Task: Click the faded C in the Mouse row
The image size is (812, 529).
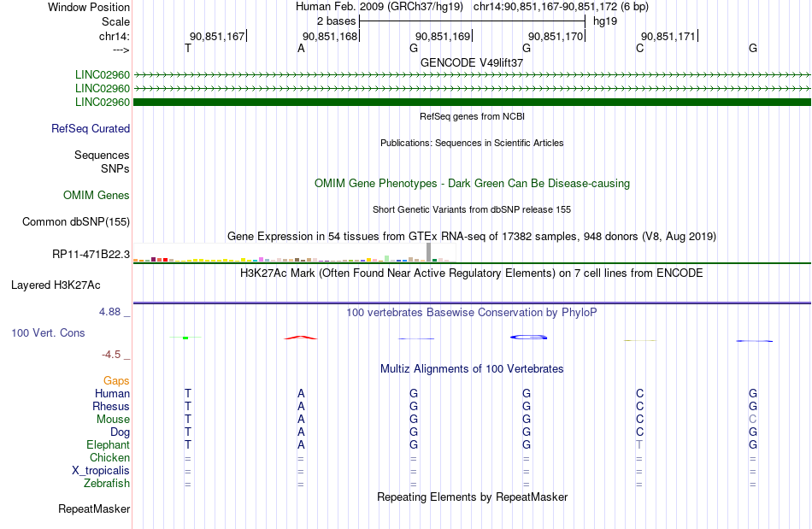Action: [752, 420]
